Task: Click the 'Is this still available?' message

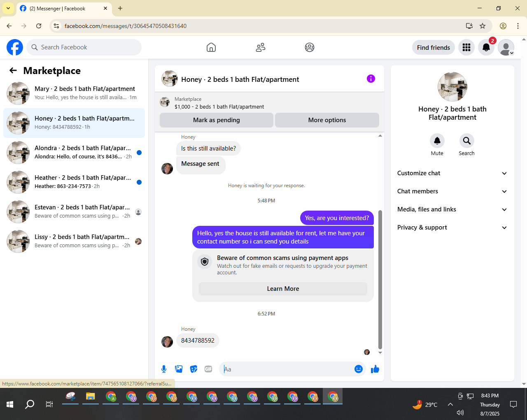Action: click(208, 149)
